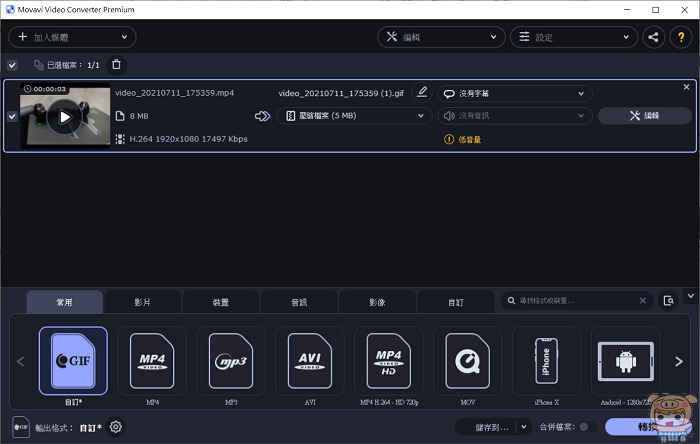This screenshot has width=700, height=444.
Task: Open the audio track dropdown in file row
Action: (x=515, y=116)
